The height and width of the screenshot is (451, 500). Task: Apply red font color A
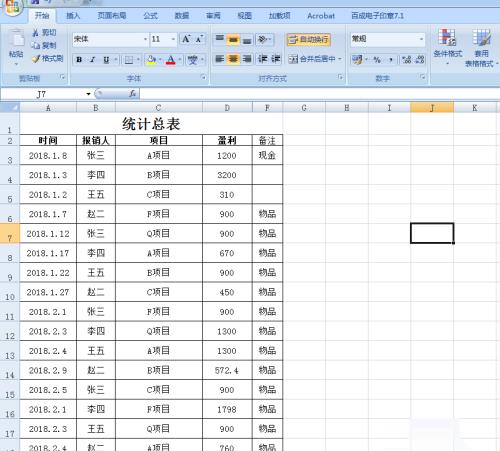171,60
